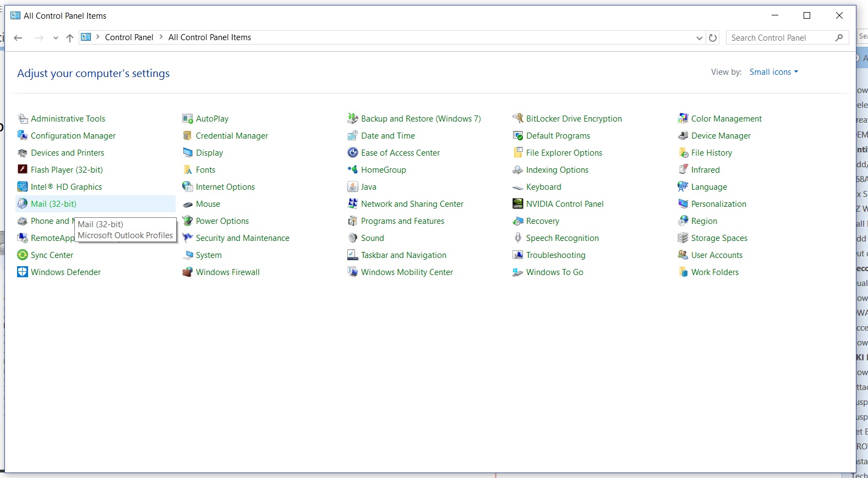Open the Troubleshooting link
This screenshot has width=868, height=478.
556,255
